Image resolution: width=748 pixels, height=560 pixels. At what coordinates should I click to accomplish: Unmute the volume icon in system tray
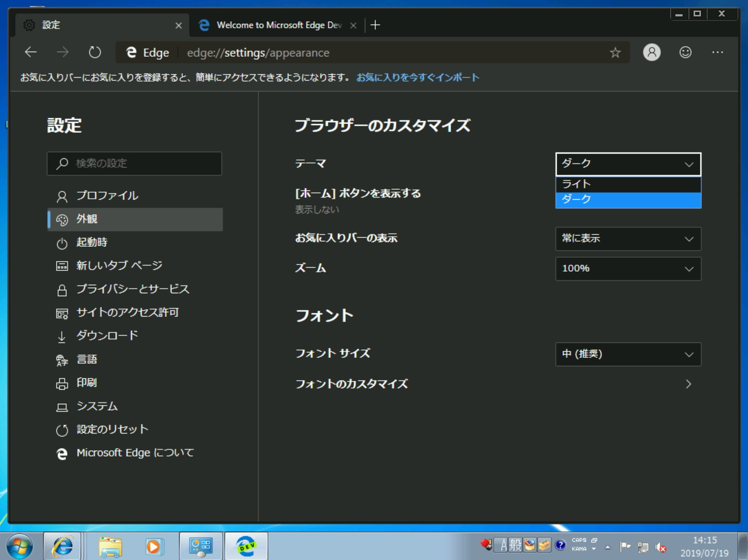point(661,548)
